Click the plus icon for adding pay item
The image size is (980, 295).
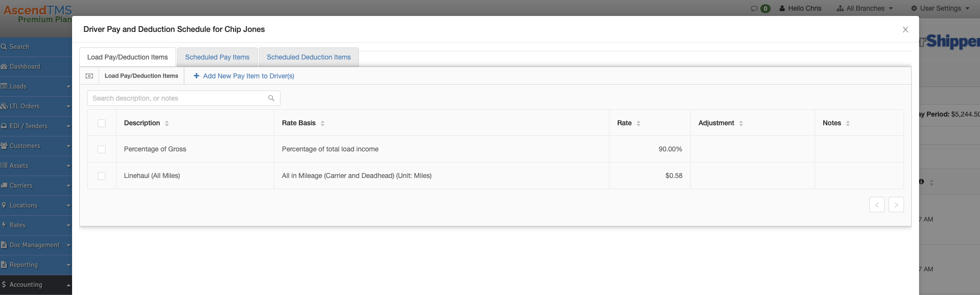tap(196, 76)
